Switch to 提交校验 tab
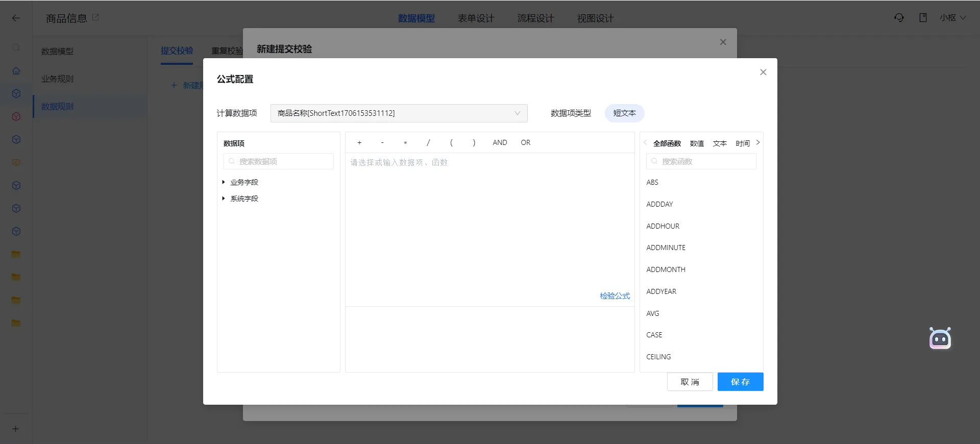 click(x=177, y=51)
